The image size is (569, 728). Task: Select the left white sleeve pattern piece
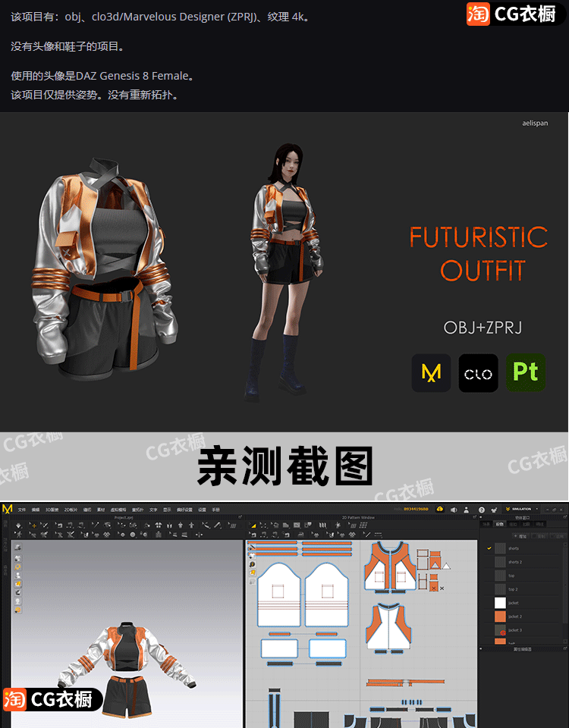(x=279, y=595)
